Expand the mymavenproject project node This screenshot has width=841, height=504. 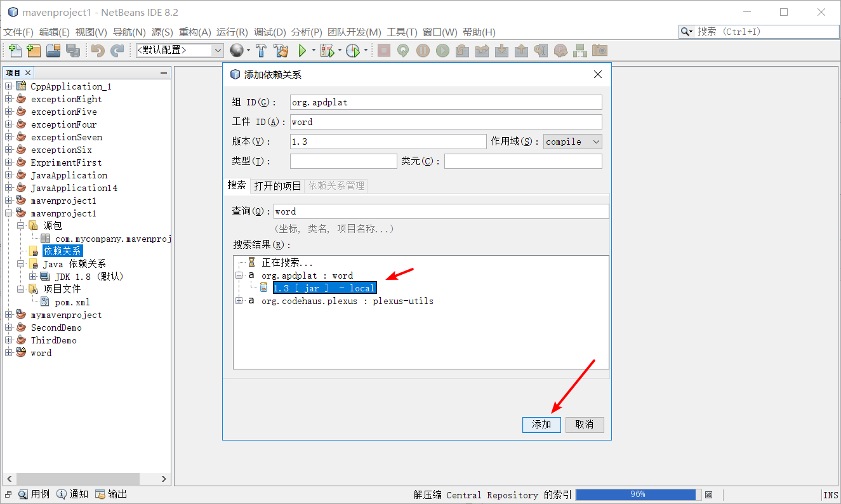pos(8,315)
